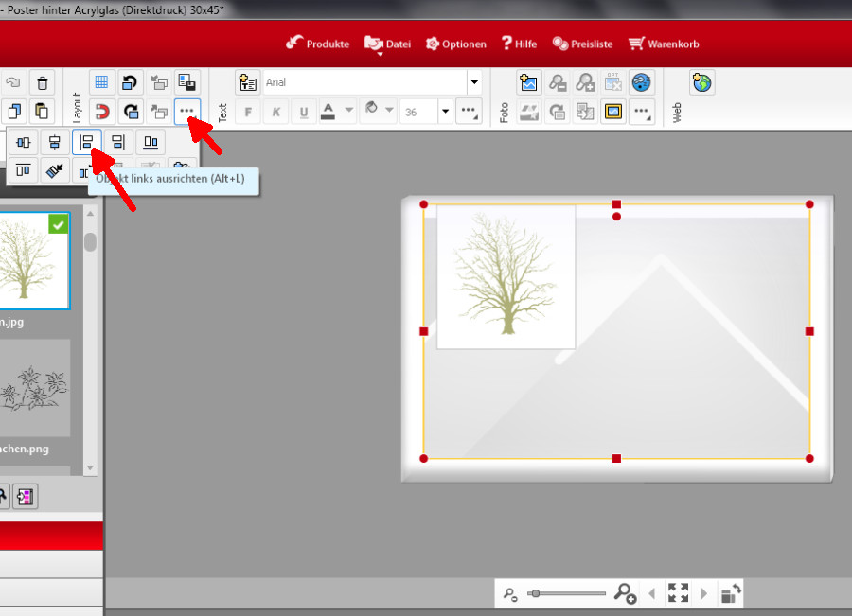This screenshot has width=852, height=616.
Task: Click the trash delete icon
Action: 42,82
